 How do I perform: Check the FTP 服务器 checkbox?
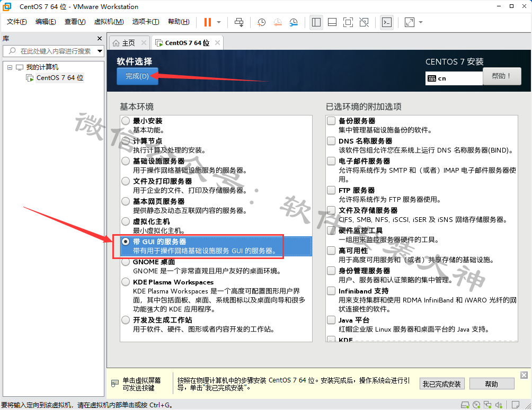point(331,190)
